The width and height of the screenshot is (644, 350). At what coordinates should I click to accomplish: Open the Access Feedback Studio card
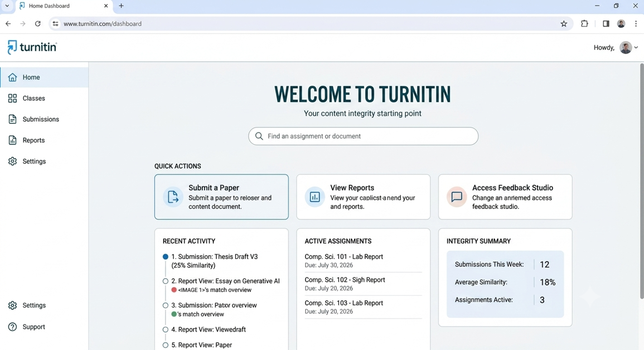(505, 196)
